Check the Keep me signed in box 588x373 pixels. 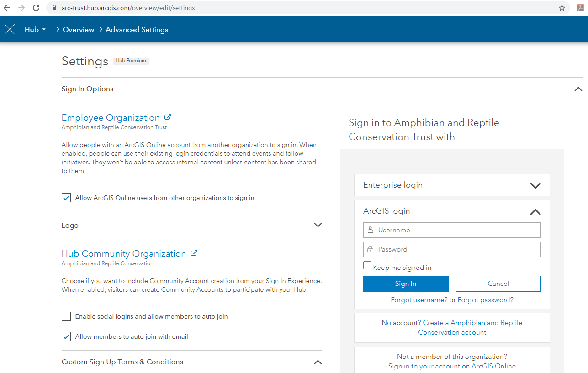[367, 265]
